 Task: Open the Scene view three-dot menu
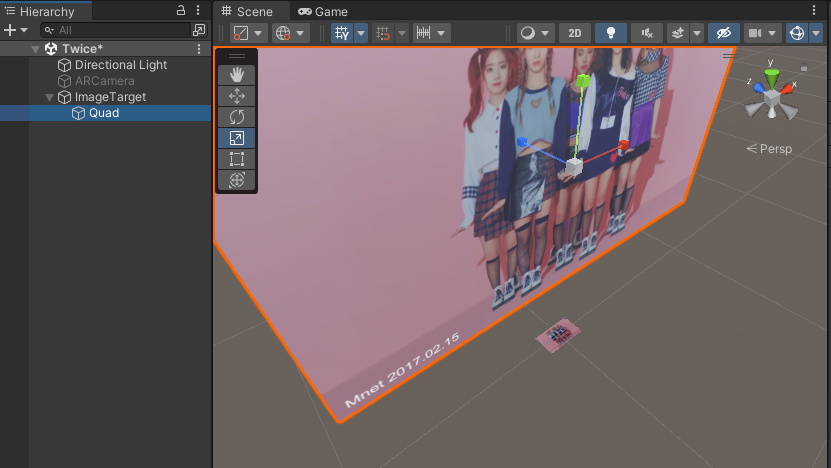tap(814, 10)
